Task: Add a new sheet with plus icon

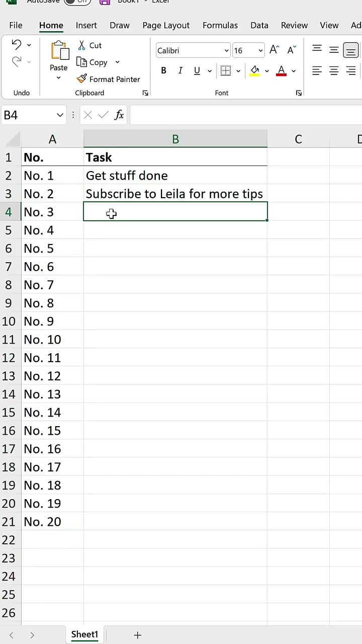Action: pos(137,635)
